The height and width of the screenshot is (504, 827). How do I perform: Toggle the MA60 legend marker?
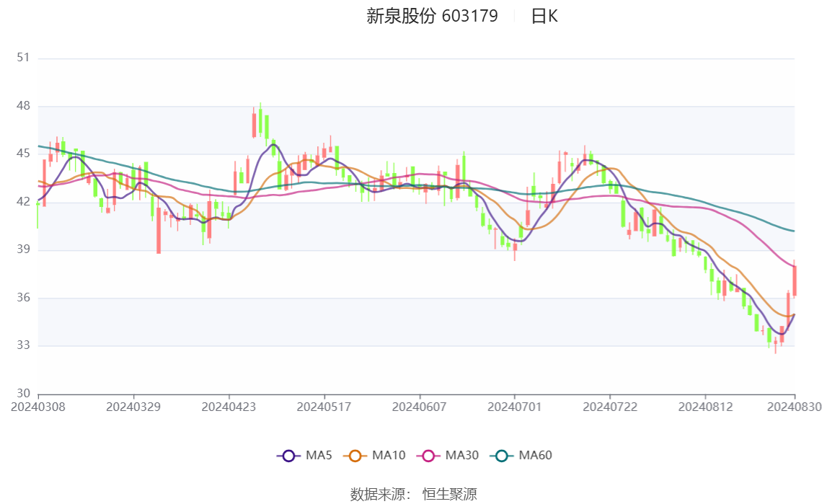click(502, 456)
